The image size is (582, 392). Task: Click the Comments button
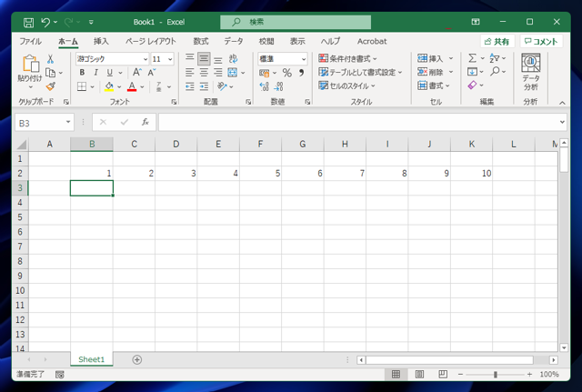click(x=542, y=41)
